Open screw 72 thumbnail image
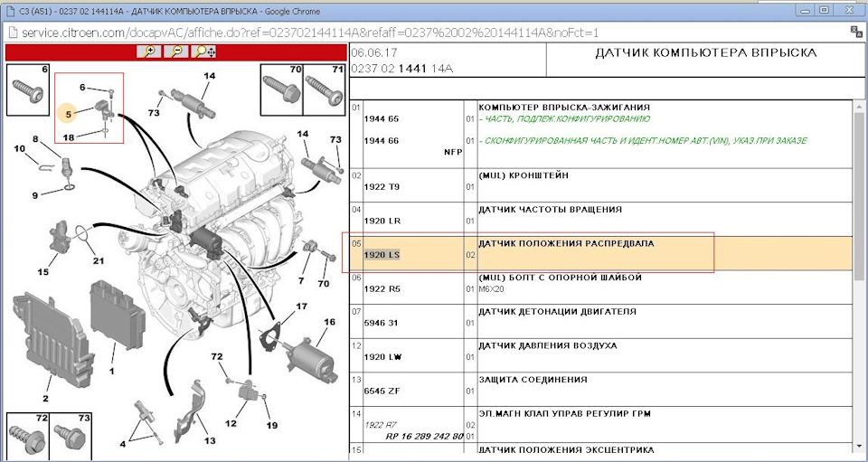Viewport: 868px width, 462px height. tap(28, 436)
